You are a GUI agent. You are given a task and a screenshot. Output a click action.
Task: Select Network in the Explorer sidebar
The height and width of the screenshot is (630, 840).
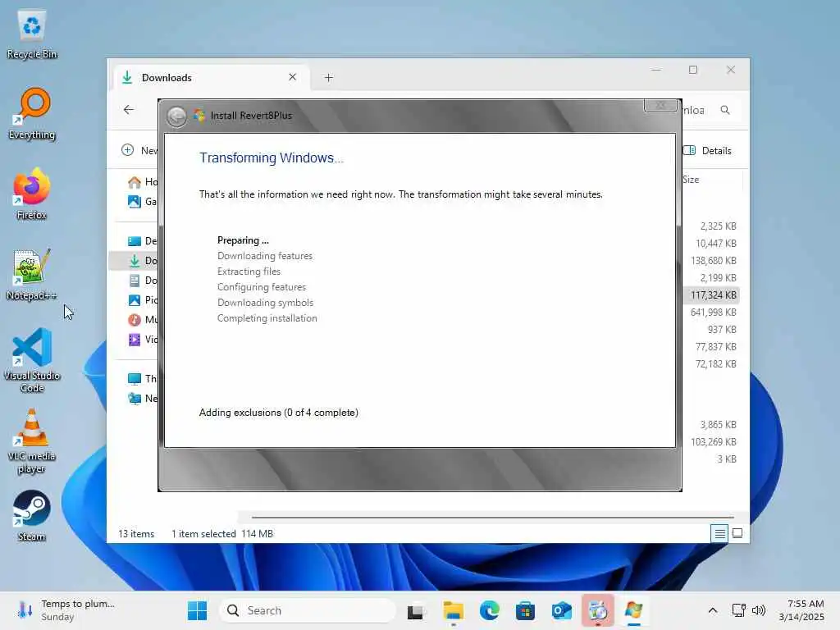click(142, 399)
